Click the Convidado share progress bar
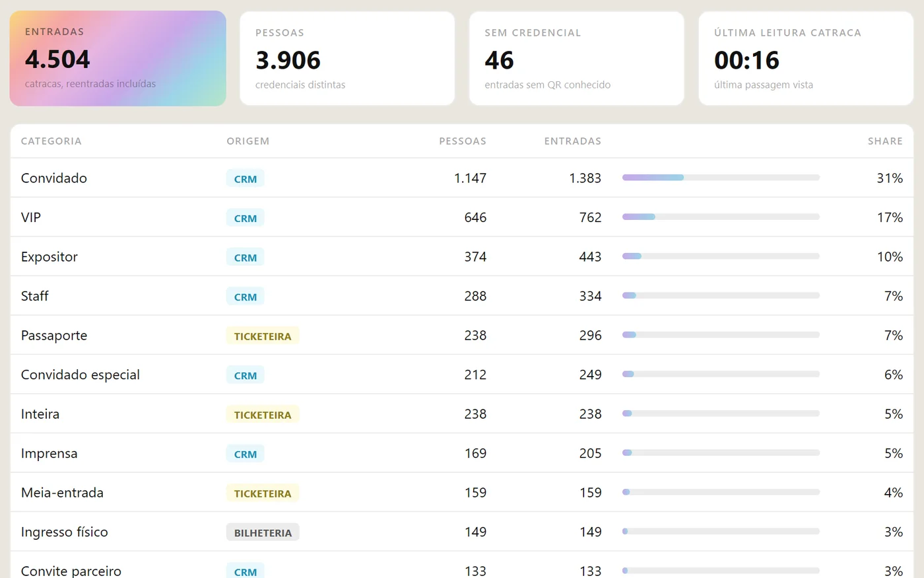Viewport: 924px width, 578px height. pos(721,178)
